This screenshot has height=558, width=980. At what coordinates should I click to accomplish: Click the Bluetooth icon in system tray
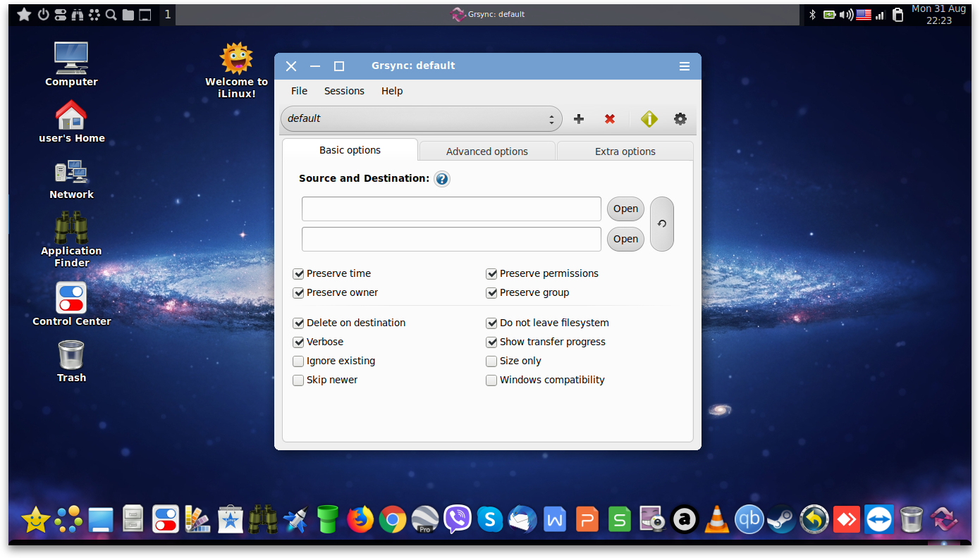pyautogui.click(x=812, y=14)
